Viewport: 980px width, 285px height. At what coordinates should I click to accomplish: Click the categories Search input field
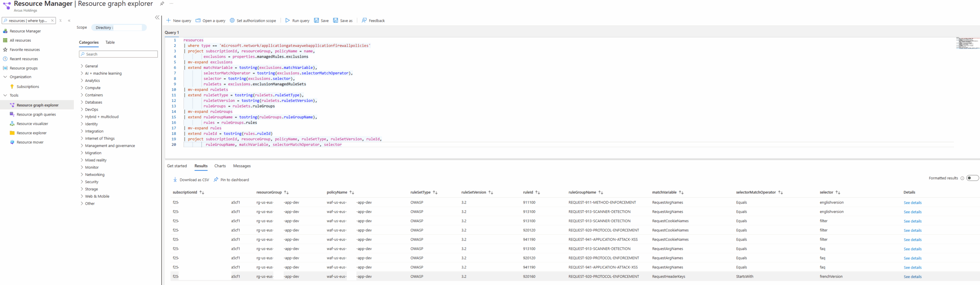tap(118, 54)
